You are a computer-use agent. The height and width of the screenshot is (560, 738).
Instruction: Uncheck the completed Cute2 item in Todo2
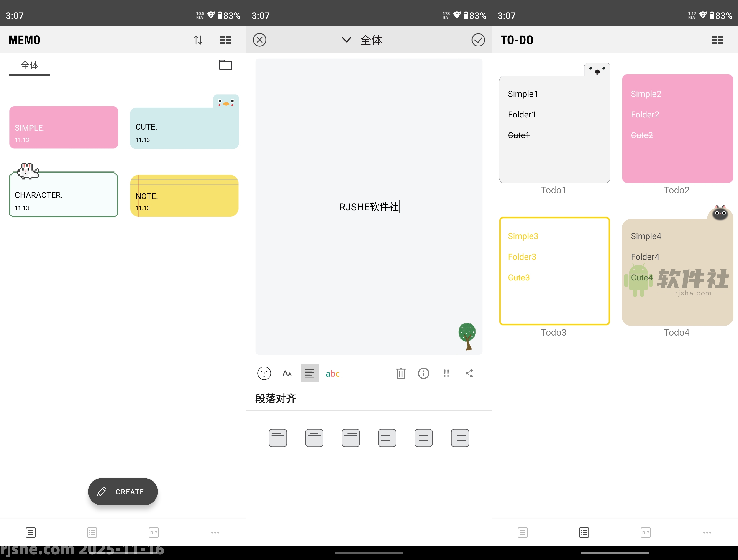point(642,135)
